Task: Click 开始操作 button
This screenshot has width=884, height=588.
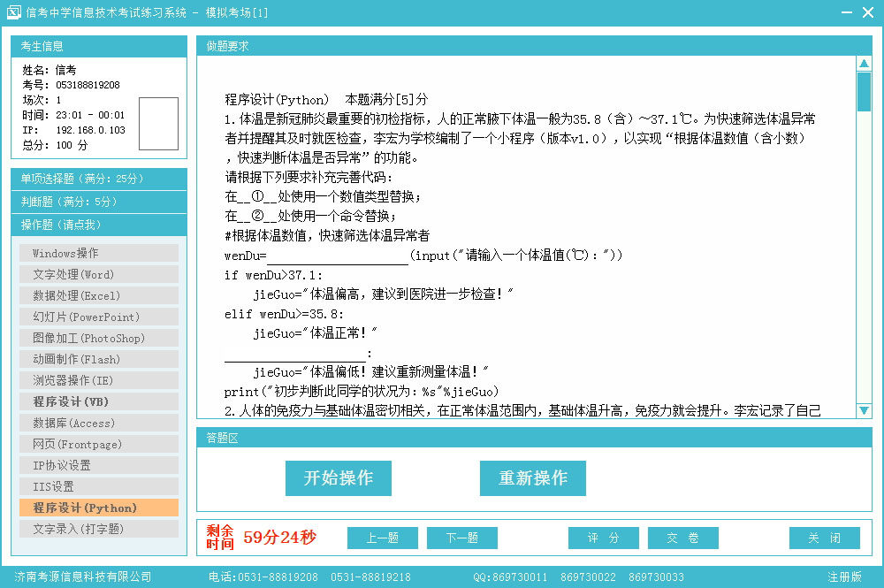Action: coord(339,478)
